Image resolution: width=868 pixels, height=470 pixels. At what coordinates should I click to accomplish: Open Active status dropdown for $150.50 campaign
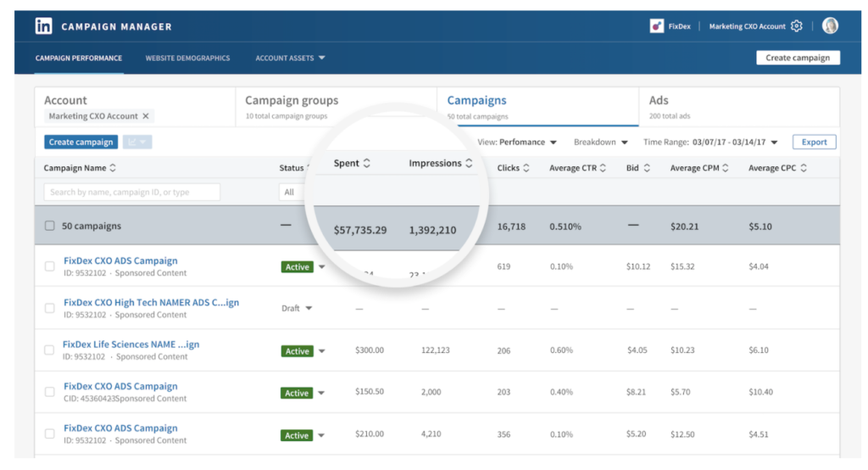pos(321,393)
